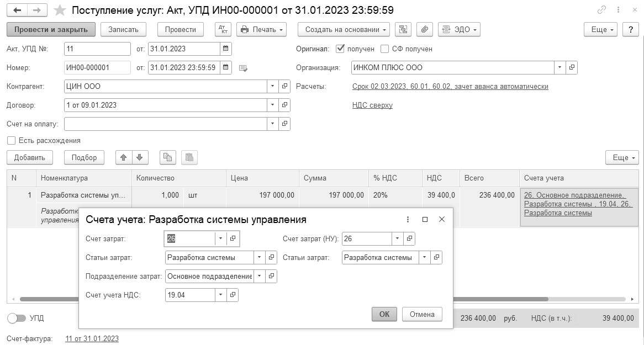Screen dimensions: 644x345
Task: Expand left Статьи затрат dropdown
Action: click(260, 258)
